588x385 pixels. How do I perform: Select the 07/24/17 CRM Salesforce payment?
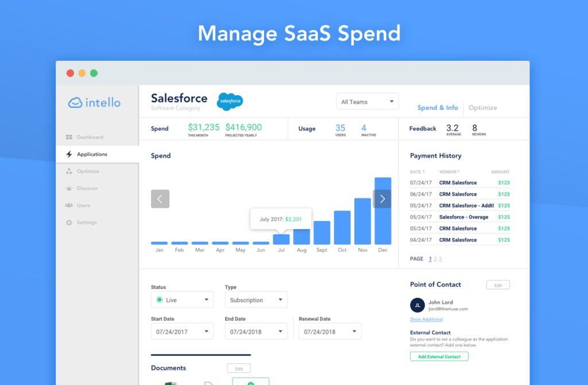[460, 183]
